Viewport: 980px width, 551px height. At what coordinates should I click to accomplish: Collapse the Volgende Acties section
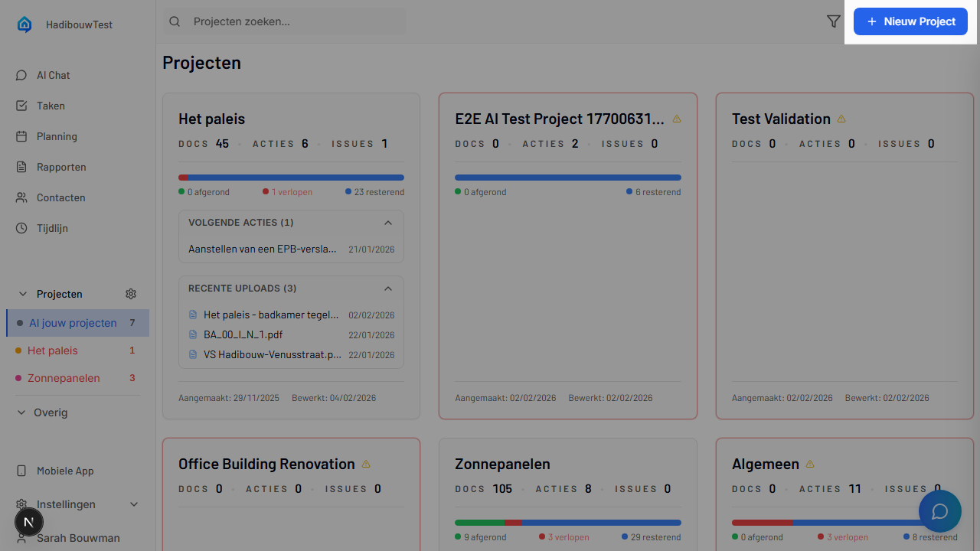click(388, 223)
